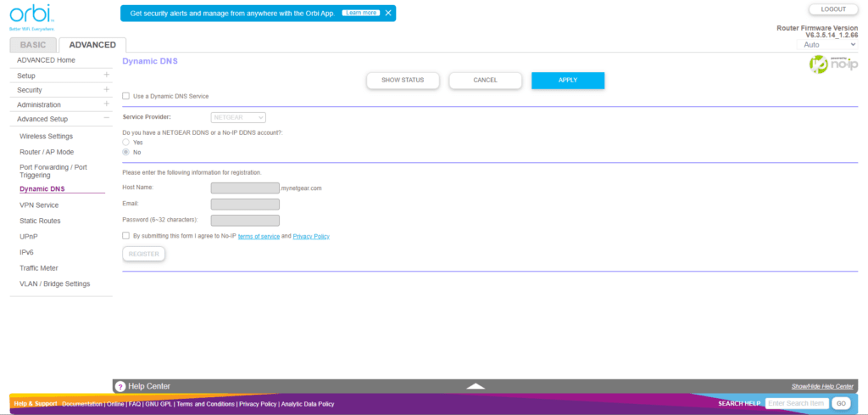Click the Host Name input field
868x415 pixels.
point(245,188)
